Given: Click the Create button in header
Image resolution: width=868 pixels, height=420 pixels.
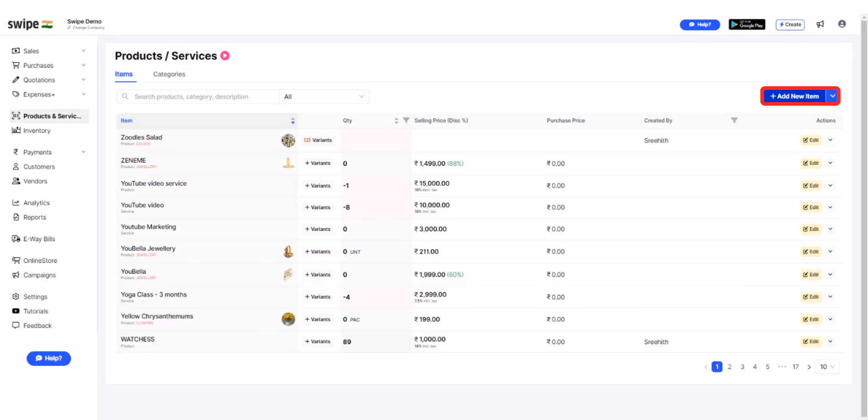Looking at the screenshot, I should click(790, 24).
